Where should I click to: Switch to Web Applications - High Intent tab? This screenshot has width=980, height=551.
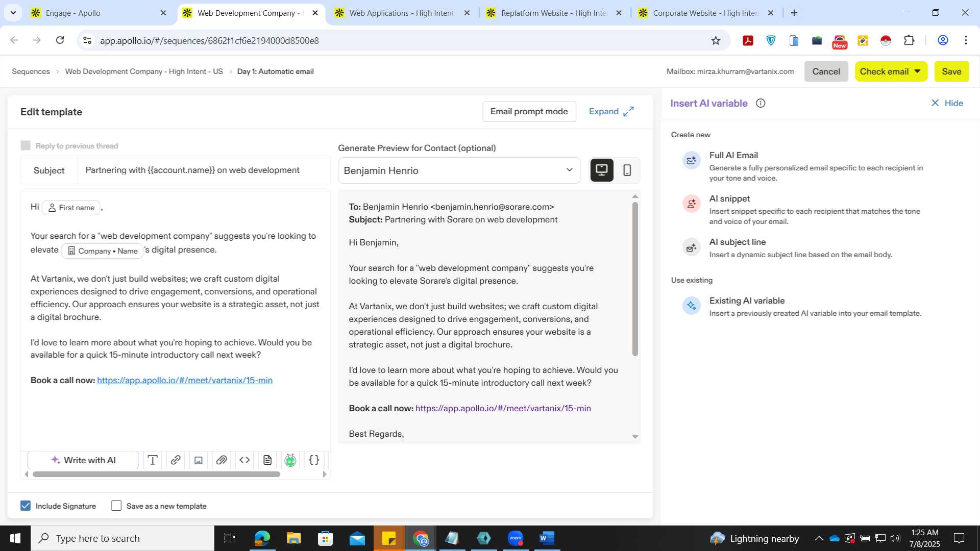pyautogui.click(x=402, y=13)
